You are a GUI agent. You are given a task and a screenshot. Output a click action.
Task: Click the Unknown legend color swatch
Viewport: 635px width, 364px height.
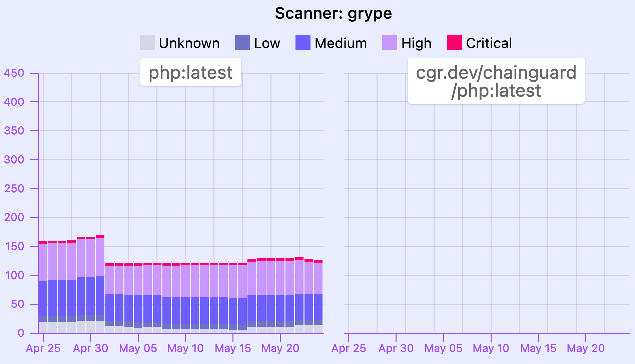click(x=147, y=43)
